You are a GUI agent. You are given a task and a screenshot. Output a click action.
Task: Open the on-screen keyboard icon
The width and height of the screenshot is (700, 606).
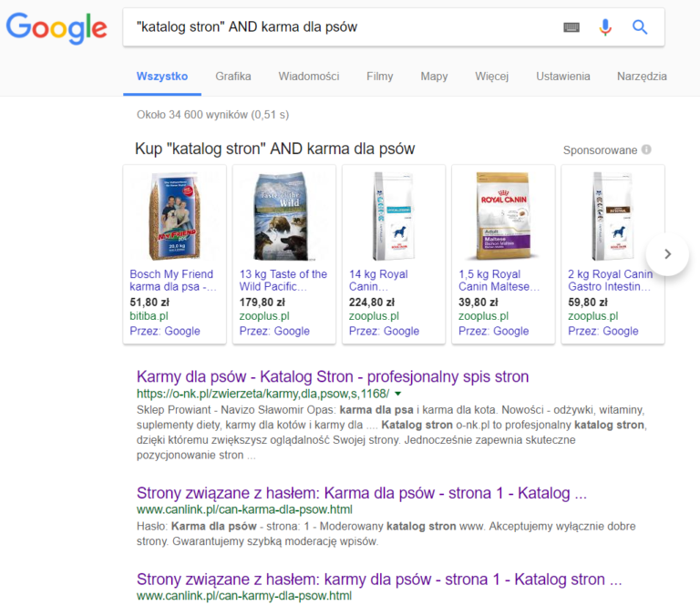[x=571, y=27]
